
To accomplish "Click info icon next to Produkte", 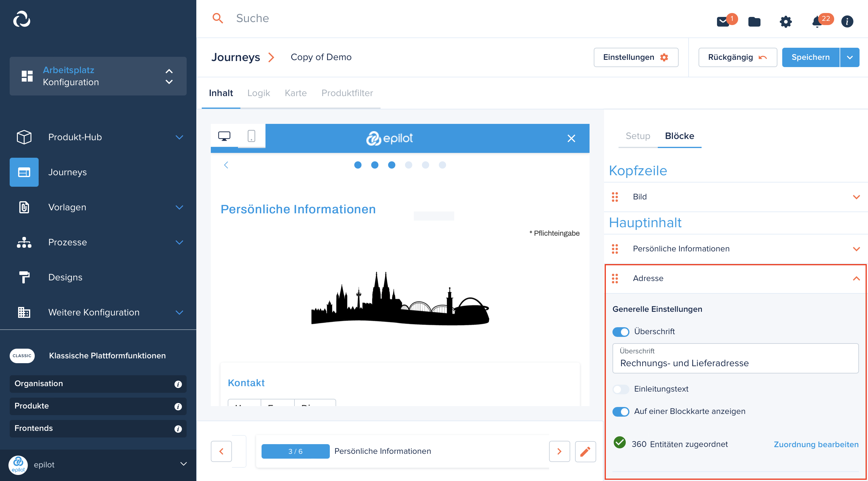I will [x=178, y=406].
